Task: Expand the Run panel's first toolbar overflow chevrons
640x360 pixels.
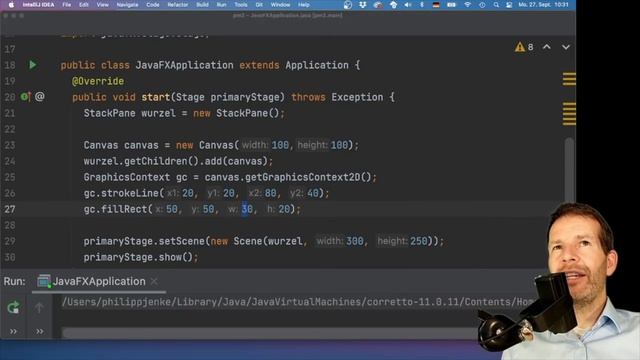Action: 13,331
